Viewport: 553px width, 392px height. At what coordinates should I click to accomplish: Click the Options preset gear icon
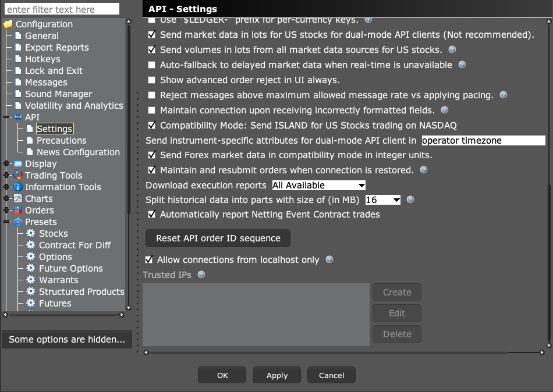coord(31,256)
